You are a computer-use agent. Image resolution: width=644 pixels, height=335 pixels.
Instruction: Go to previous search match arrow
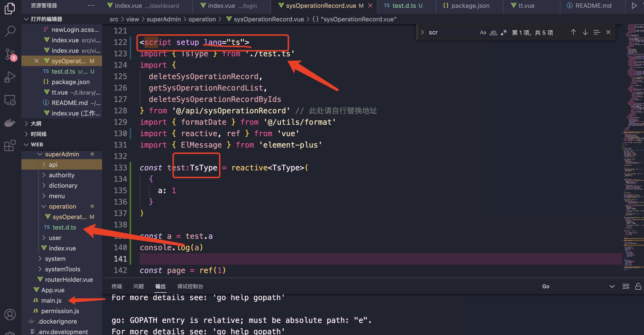click(x=573, y=32)
